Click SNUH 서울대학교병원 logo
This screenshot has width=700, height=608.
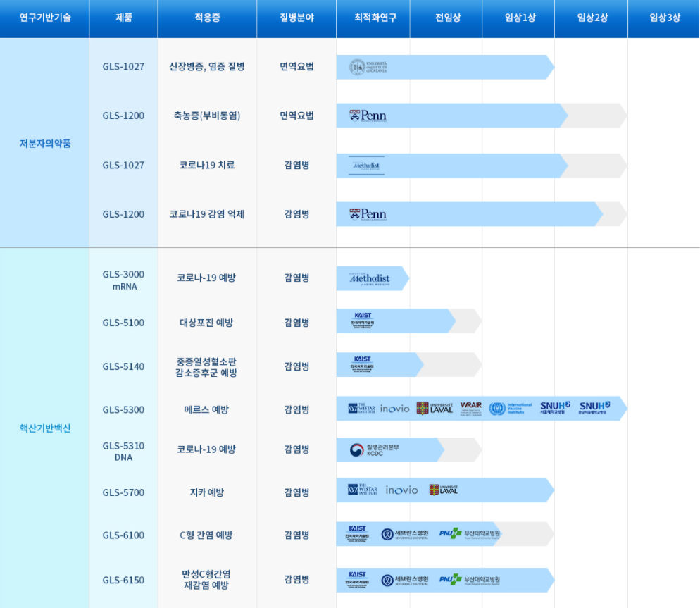pyautogui.click(x=555, y=407)
